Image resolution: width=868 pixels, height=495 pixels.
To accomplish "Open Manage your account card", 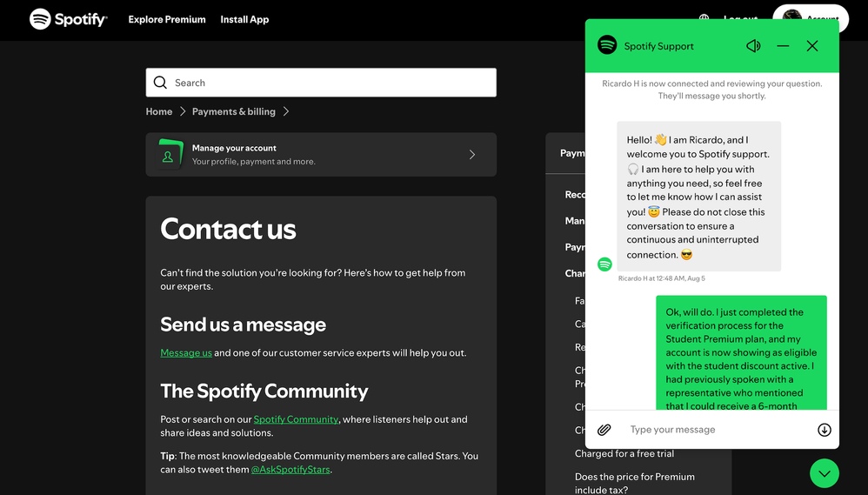I will tap(321, 155).
